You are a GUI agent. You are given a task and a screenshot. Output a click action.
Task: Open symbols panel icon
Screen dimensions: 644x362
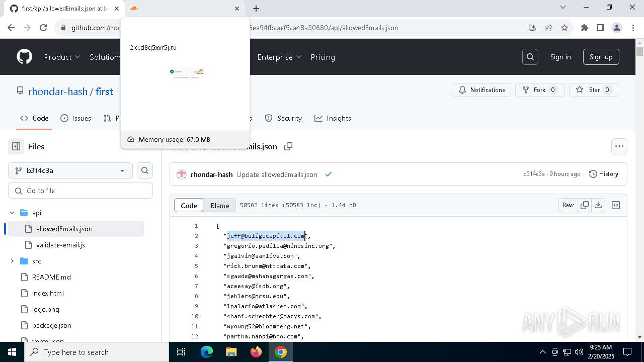(616, 205)
